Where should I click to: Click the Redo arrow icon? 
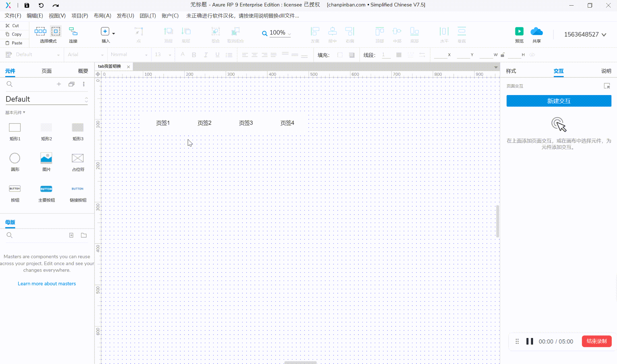(x=56, y=5)
